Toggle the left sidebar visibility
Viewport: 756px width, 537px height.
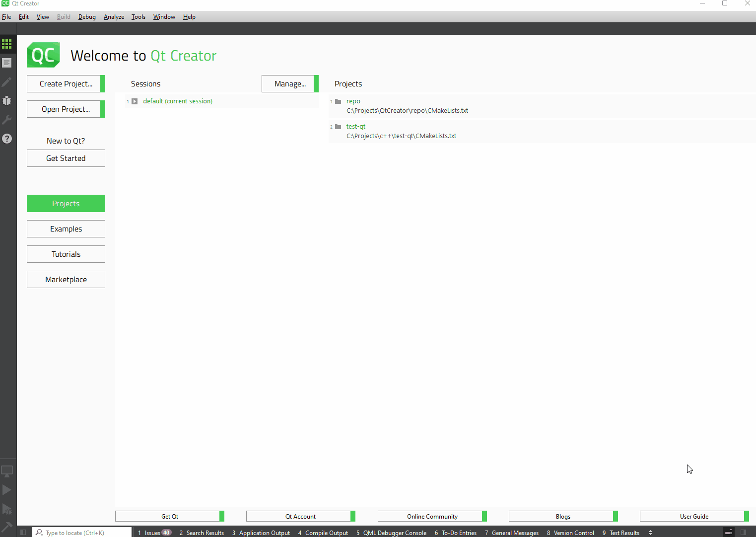[x=23, y=533]
